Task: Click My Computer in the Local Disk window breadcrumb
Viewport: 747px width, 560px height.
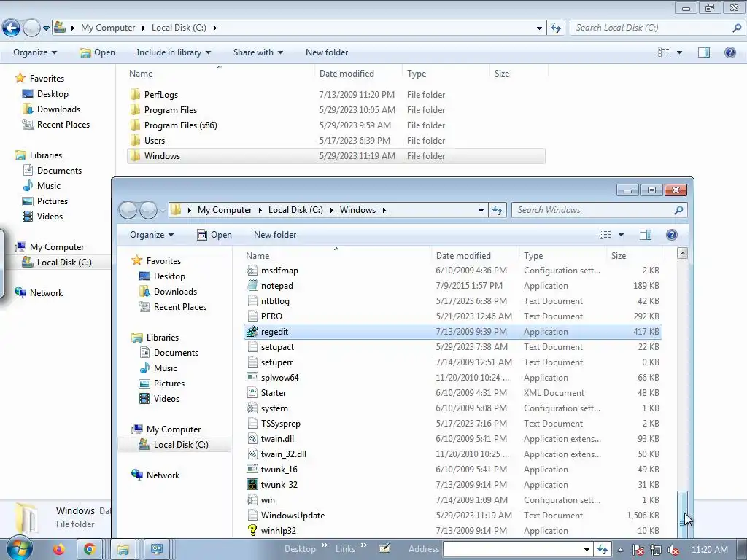Action: [x=108, y=28]
